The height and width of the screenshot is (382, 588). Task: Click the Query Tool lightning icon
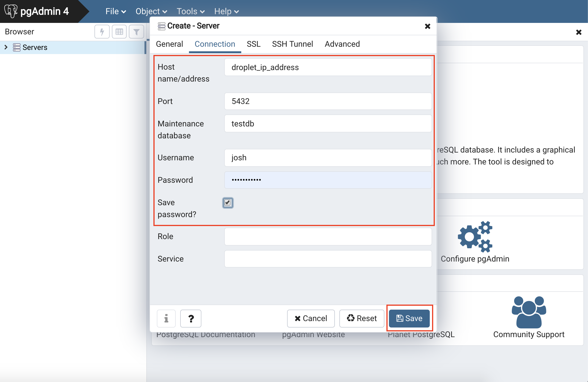tap(102, 32)
